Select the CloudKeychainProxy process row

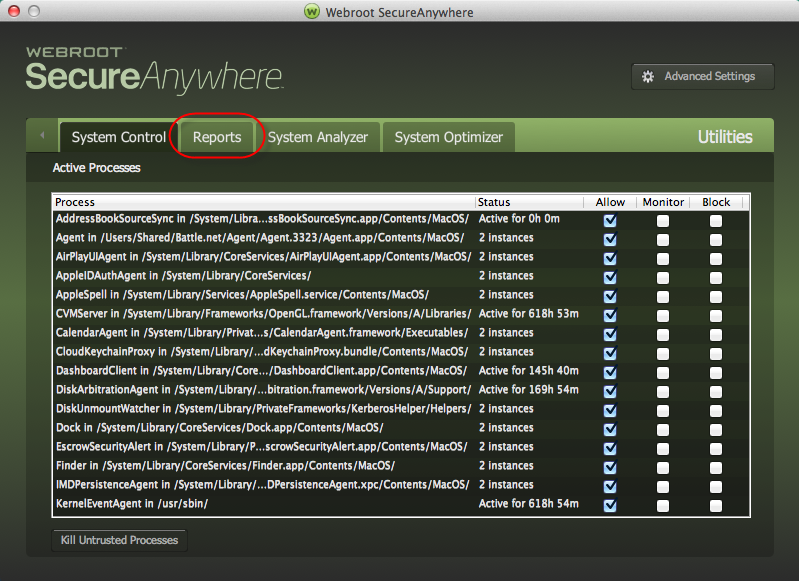(x=401, y=352)
